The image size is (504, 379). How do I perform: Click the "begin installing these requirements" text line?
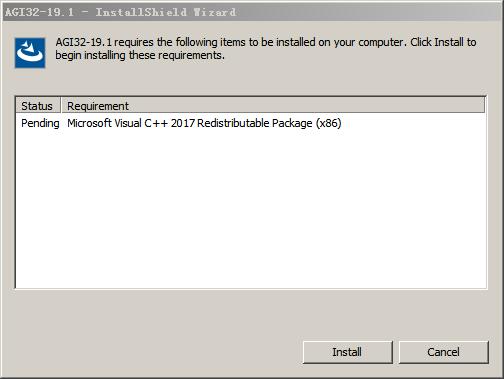coord(140,55)
